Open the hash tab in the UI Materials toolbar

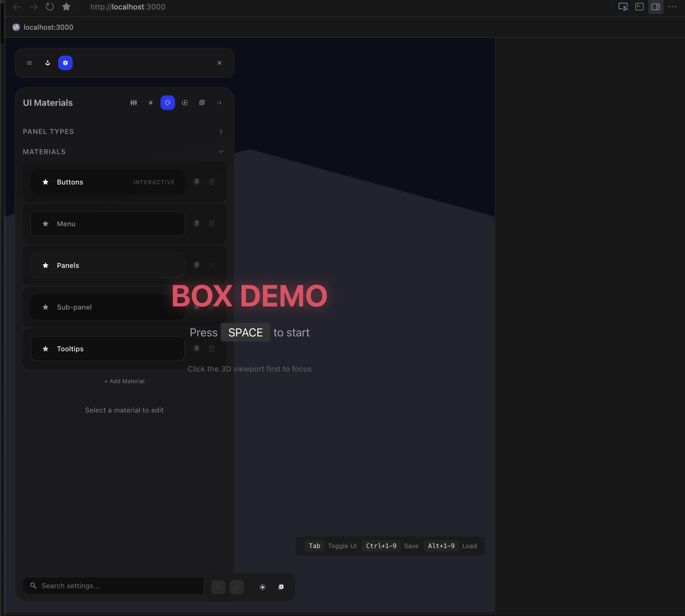(x=151, y=103)
